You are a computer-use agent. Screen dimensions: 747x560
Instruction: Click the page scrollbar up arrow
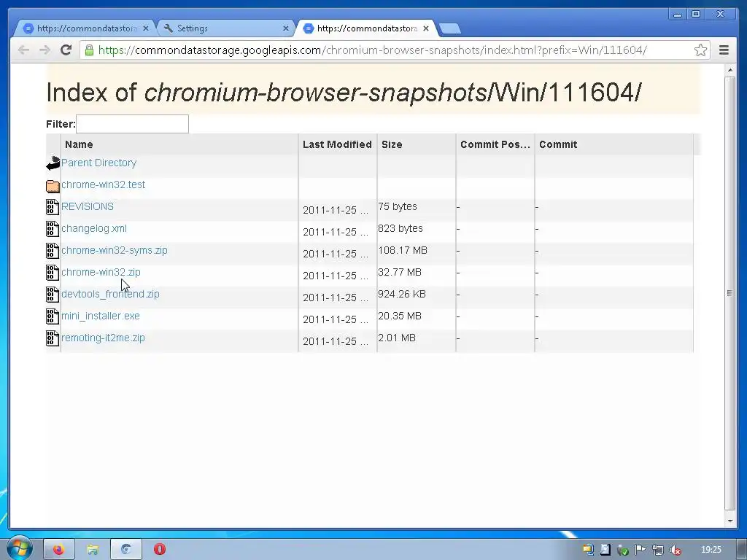pyautogui.click(x=729, y=71)
